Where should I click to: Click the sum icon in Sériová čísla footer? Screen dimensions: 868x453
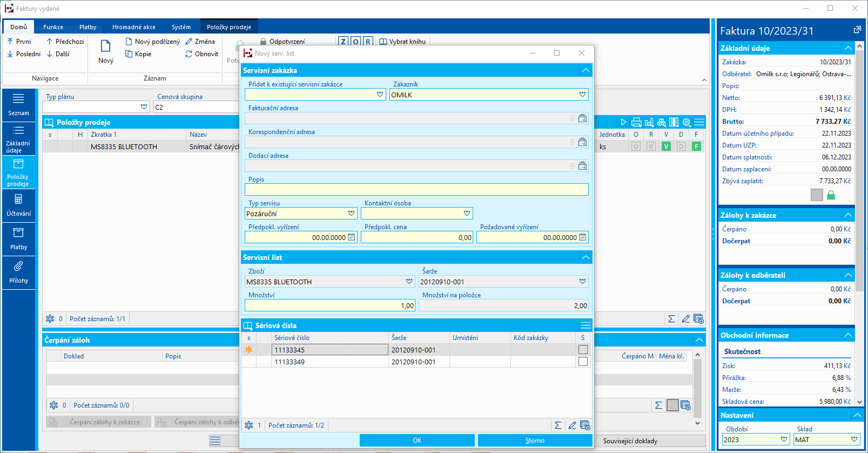[x=558, y=425]
